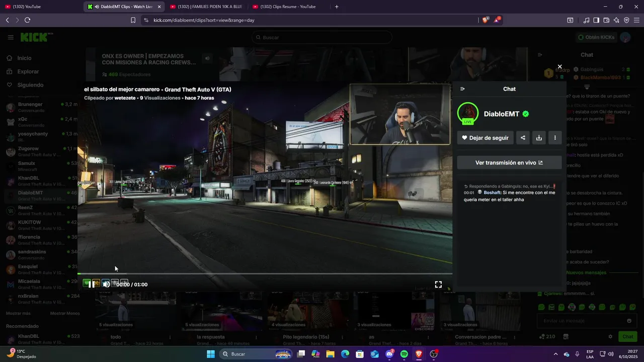The height and width of the screenshot is (362, 644).
Task: Click green Chat send button
Action: coord(628,337)
